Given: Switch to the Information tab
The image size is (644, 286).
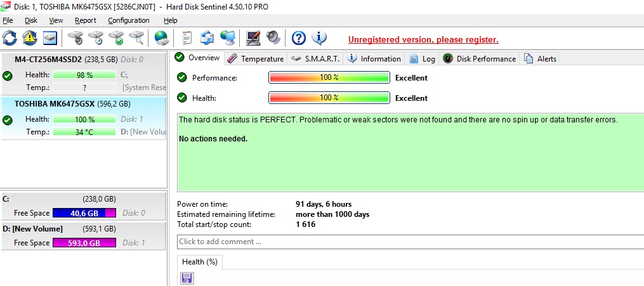Looking at the screenshot, I should (374, 59).
